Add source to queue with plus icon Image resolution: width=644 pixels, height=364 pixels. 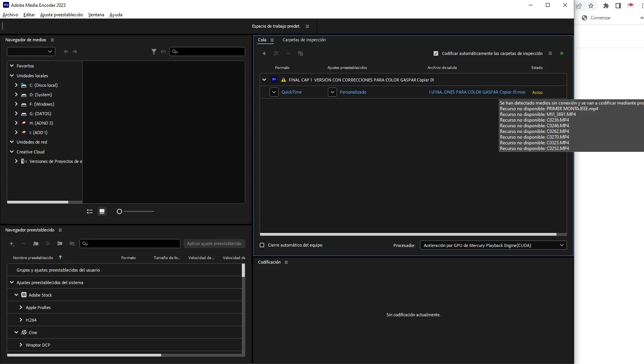264,53
